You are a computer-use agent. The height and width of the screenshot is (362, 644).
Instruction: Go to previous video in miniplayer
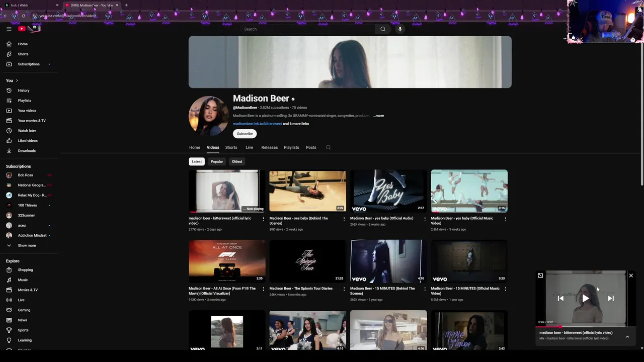(x=560, y=298)
